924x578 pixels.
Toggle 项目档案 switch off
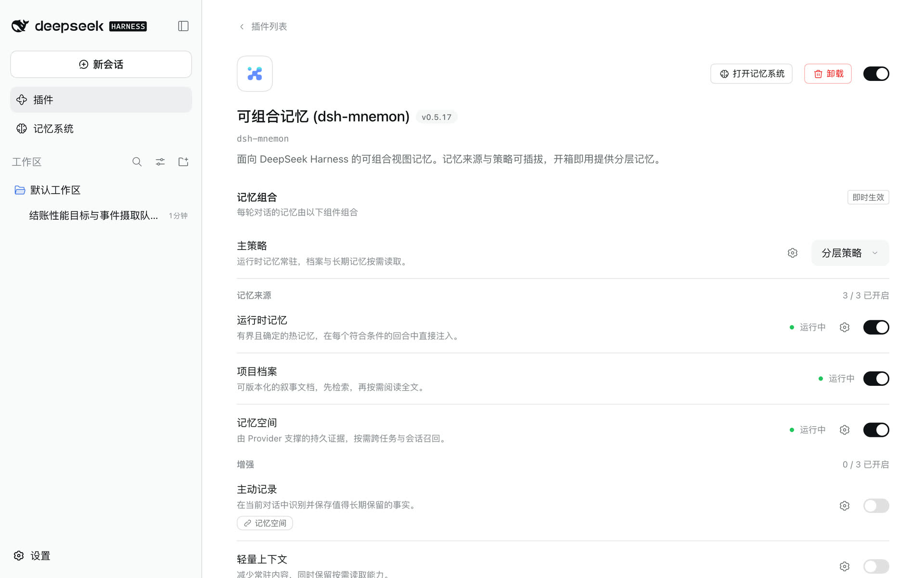pos(876,379)
